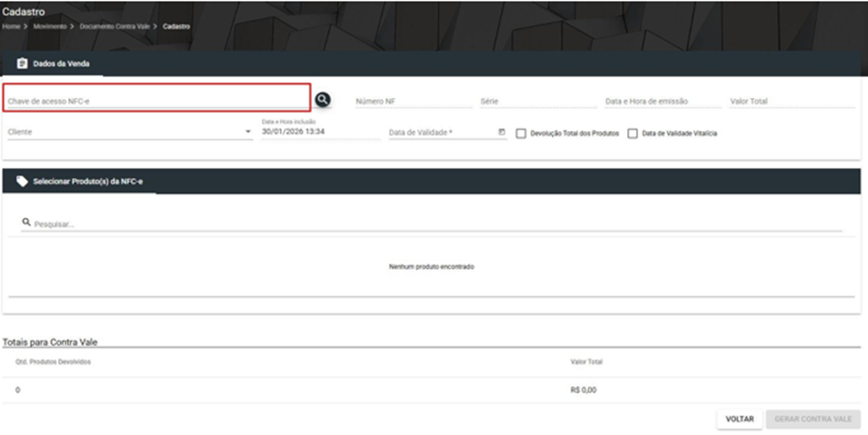Expand the Cliente dropdown arrow
The image size is (868, 435).
pyautogui.click(x=247, y=132)
